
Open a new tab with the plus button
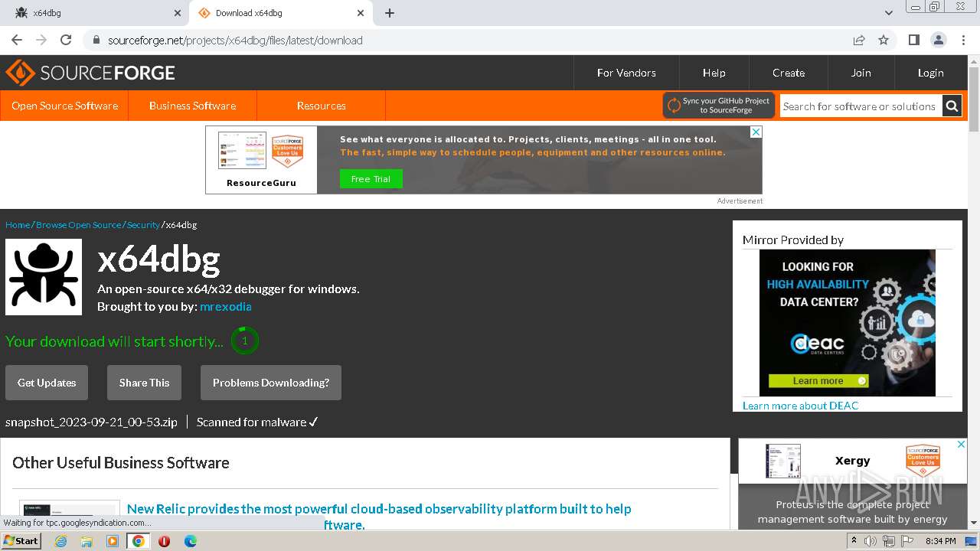(x=390, y=13)
